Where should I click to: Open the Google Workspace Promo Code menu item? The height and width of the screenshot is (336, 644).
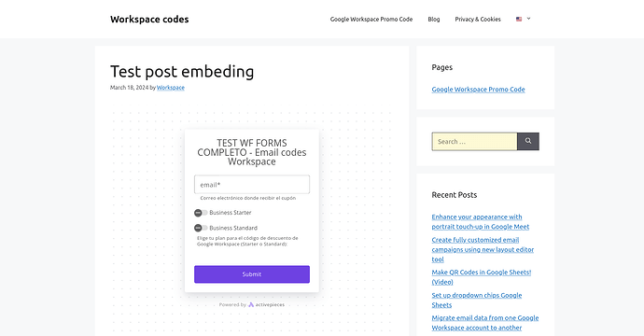pyautogui.click(x=371, y=20)
